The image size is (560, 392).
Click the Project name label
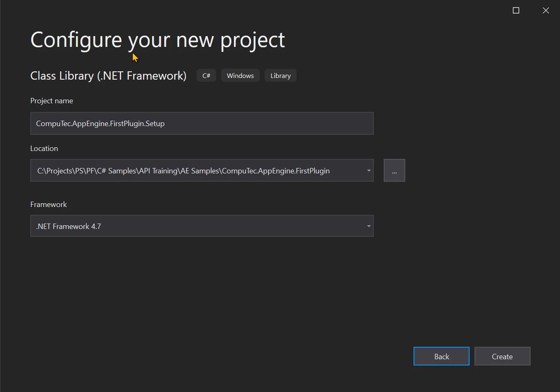coord(51,100)
